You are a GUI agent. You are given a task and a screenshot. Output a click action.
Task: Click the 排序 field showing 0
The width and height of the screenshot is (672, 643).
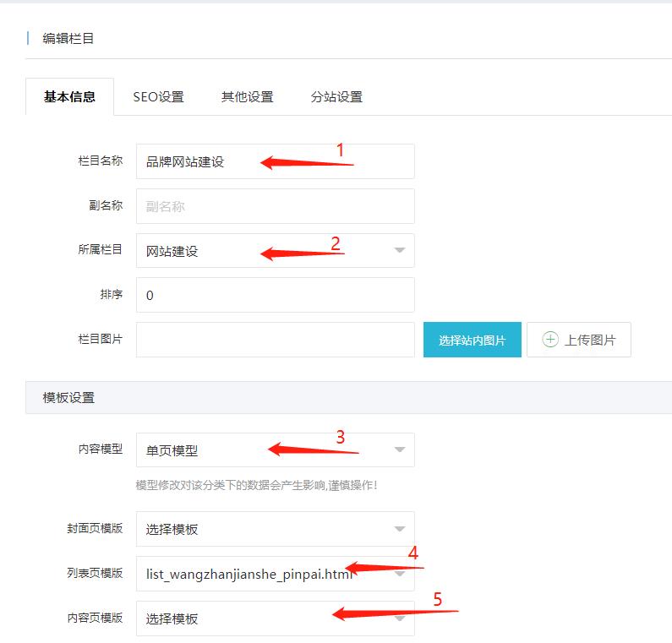[x=275, y=295]
